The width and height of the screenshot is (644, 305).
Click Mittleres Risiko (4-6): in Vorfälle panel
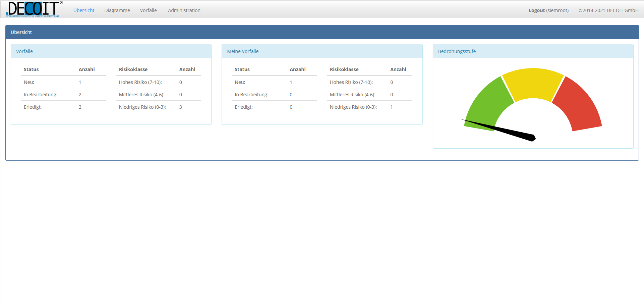click(142, 95)
